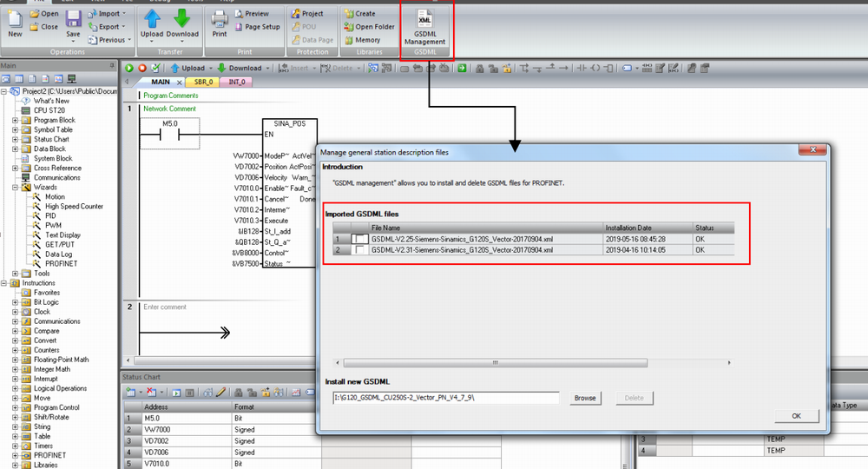Open the Import dropdown in ribbon
Viewport: 868px width, 469px height.
[x=109, y=14]
